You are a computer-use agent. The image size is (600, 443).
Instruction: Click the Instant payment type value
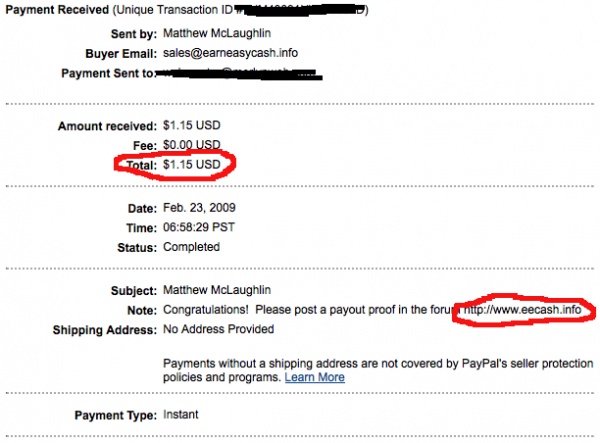click(181, 414)
